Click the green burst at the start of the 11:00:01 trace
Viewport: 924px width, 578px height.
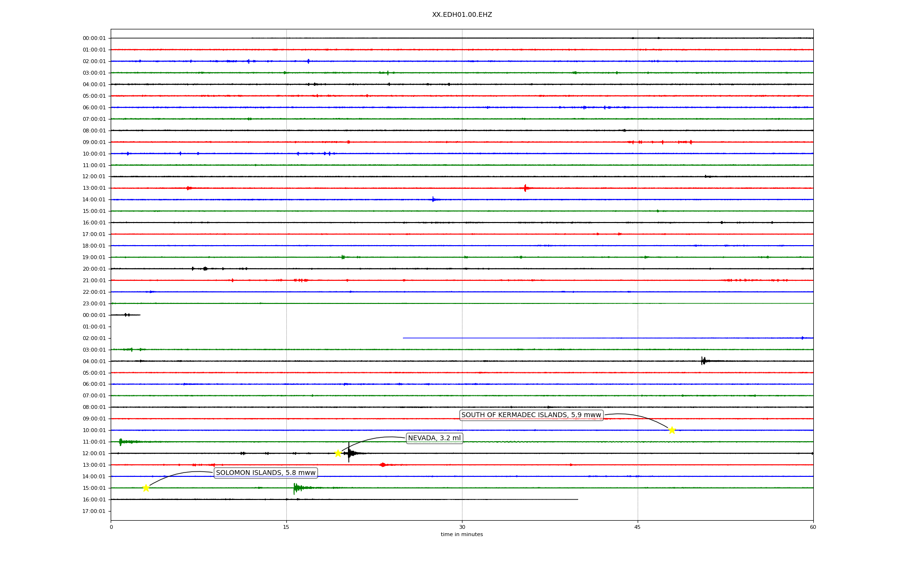click(x=121, y=442)
